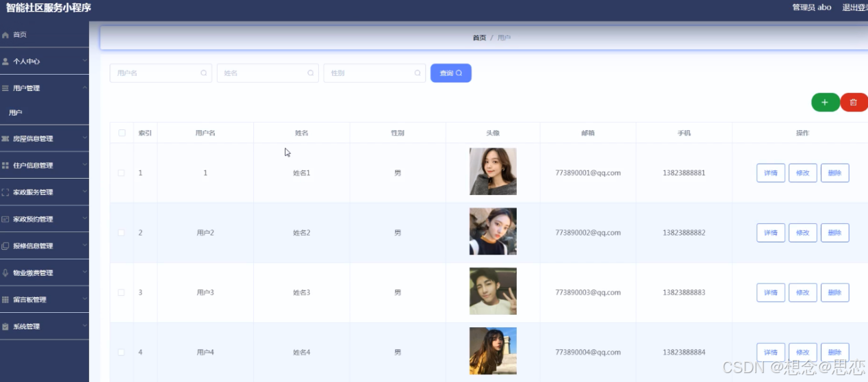This screenshot has width=868, height=382.
Task: Click the grid icon beside 留言板管理
Action: coord(5,300)
